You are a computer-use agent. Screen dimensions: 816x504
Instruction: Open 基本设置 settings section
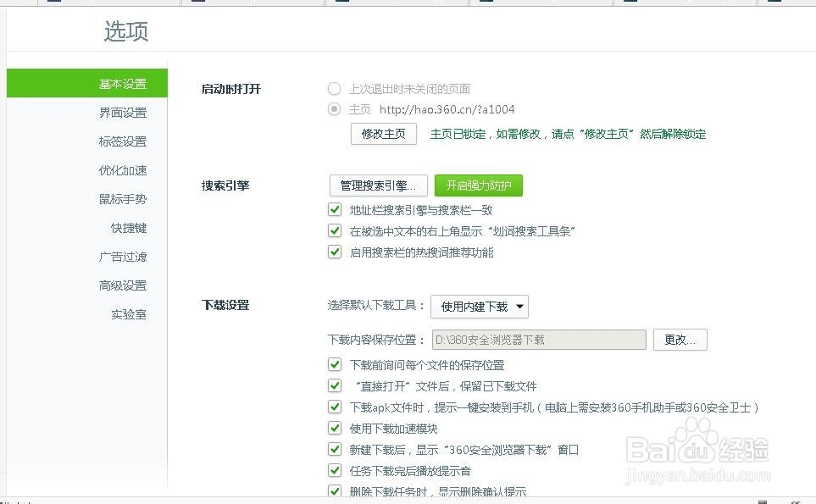87,83
